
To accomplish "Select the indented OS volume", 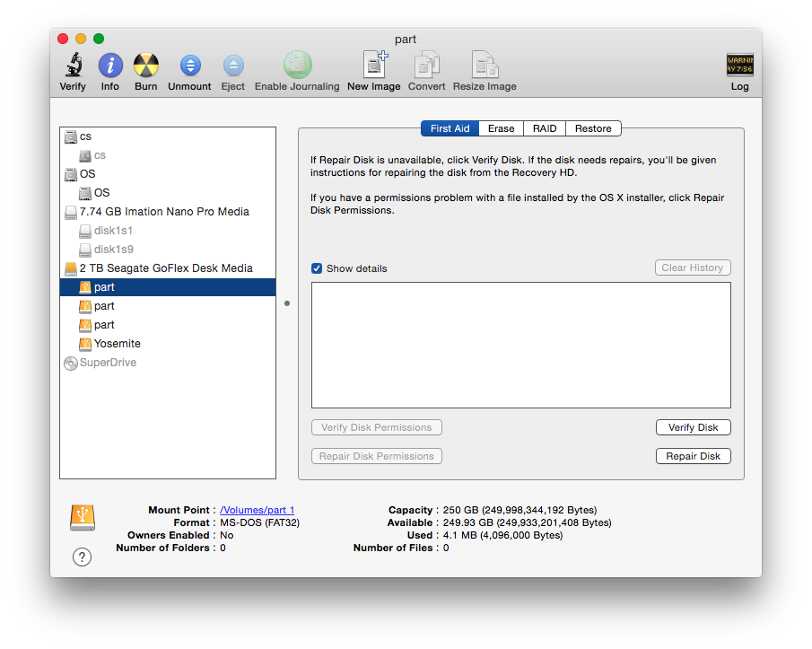I will point(168,193).
